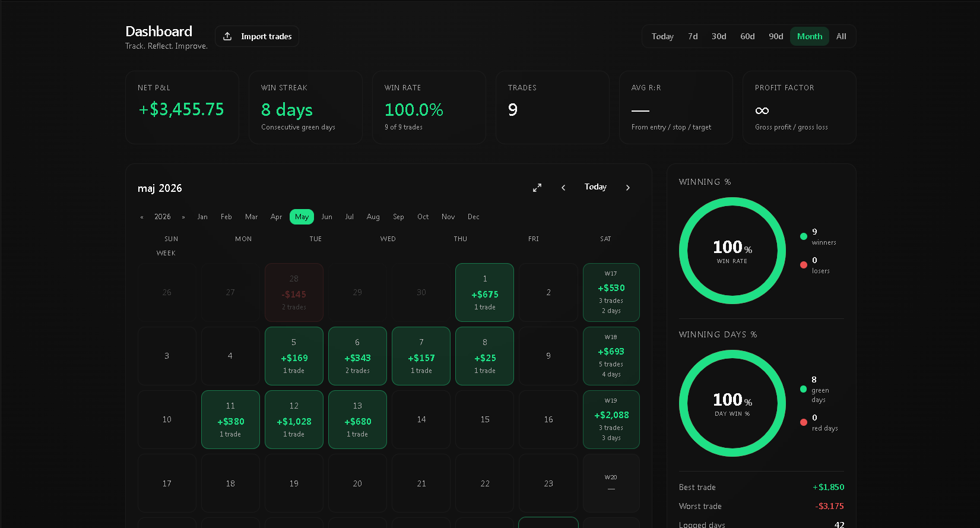Click the Win Rate donut chart
This screenshot has height=528, width=980.
(732, 251)
